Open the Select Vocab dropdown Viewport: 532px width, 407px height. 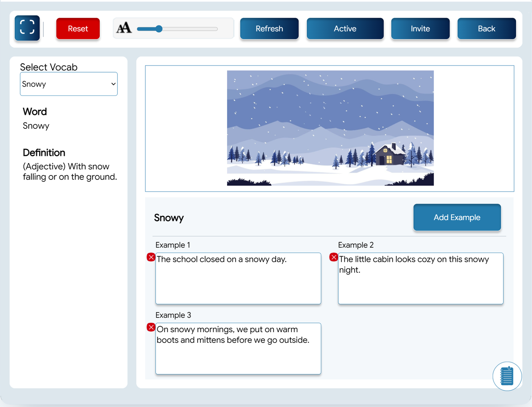(x=69, y=84)
